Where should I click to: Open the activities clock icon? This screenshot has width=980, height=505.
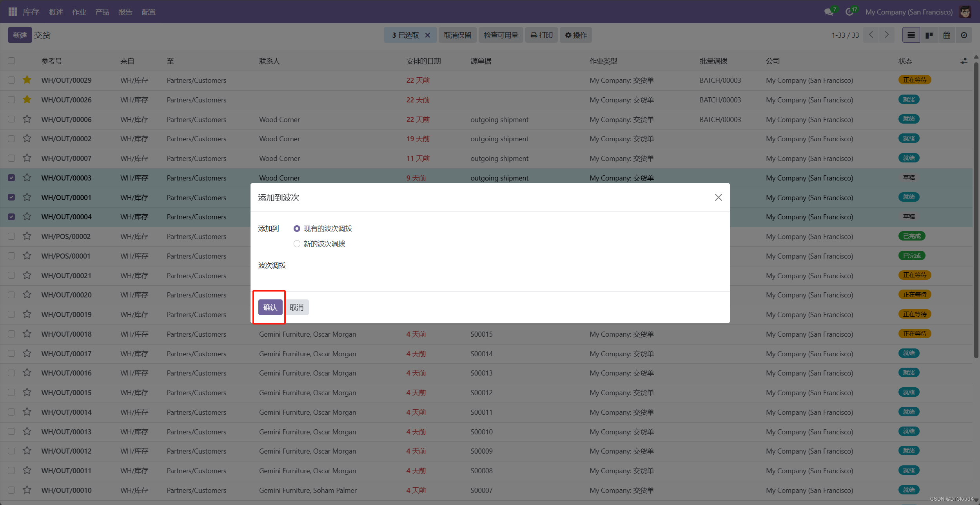coord(849,12)
